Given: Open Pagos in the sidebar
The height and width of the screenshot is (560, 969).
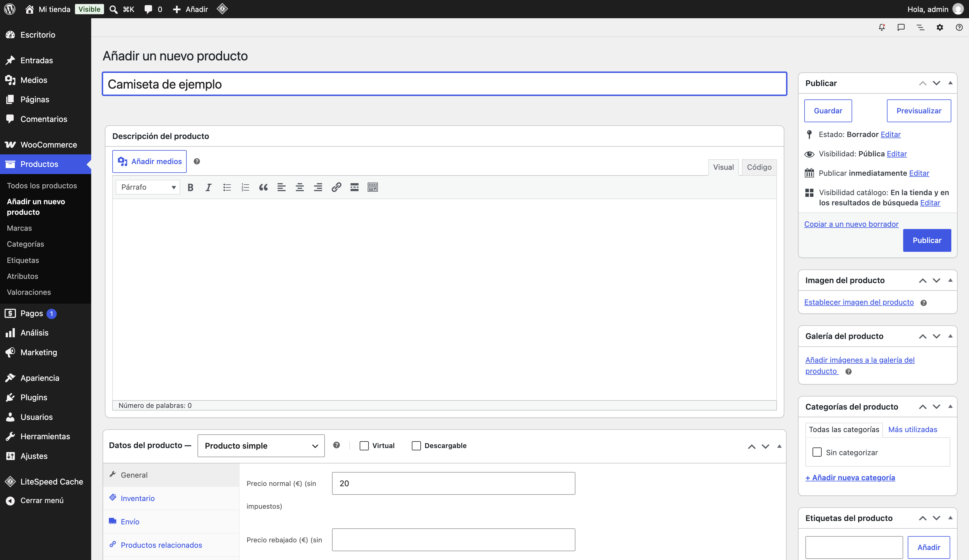Looking at the screenshot, I should tap(45, 313).
